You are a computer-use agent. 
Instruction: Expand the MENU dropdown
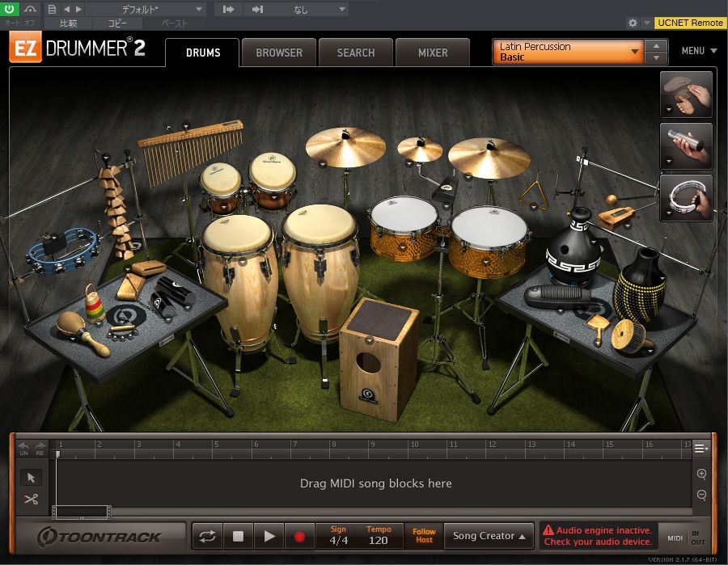point(699,51)
